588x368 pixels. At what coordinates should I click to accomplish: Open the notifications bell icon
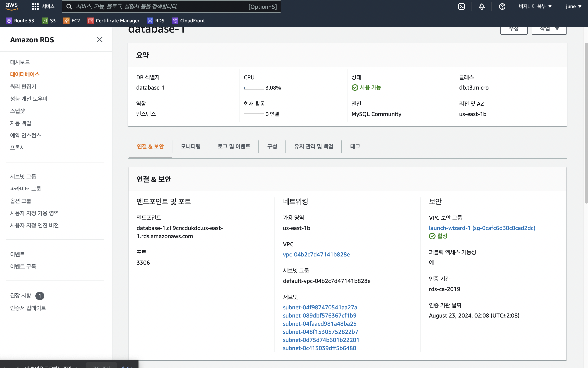point(481,7)
